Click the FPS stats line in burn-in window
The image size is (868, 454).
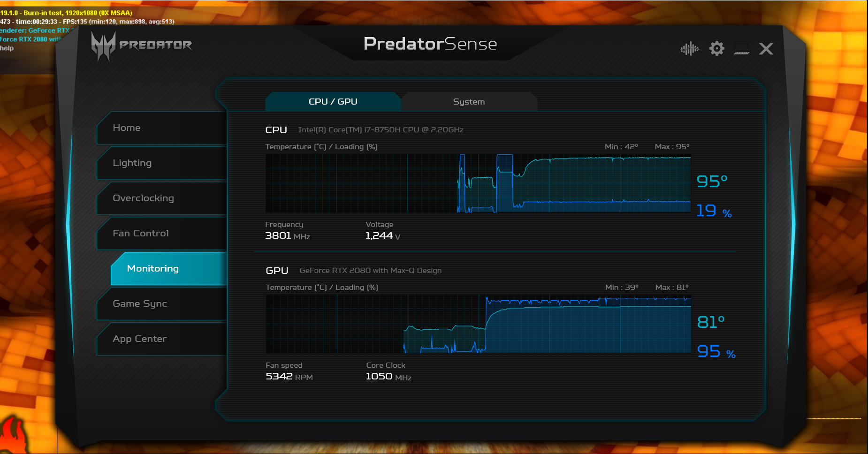click(87, 22)
